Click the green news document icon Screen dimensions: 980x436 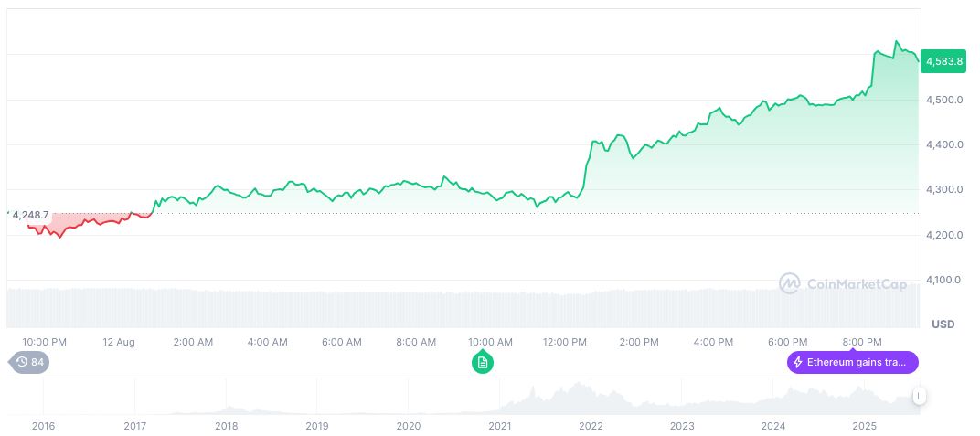click(483, 363)
